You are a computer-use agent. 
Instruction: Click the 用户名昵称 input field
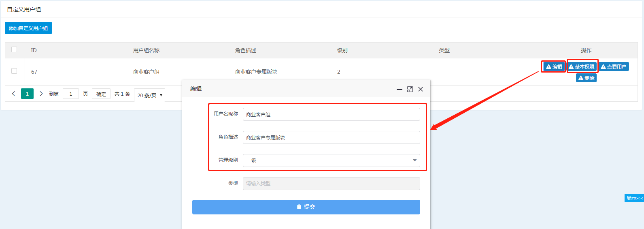click(331, 114)
